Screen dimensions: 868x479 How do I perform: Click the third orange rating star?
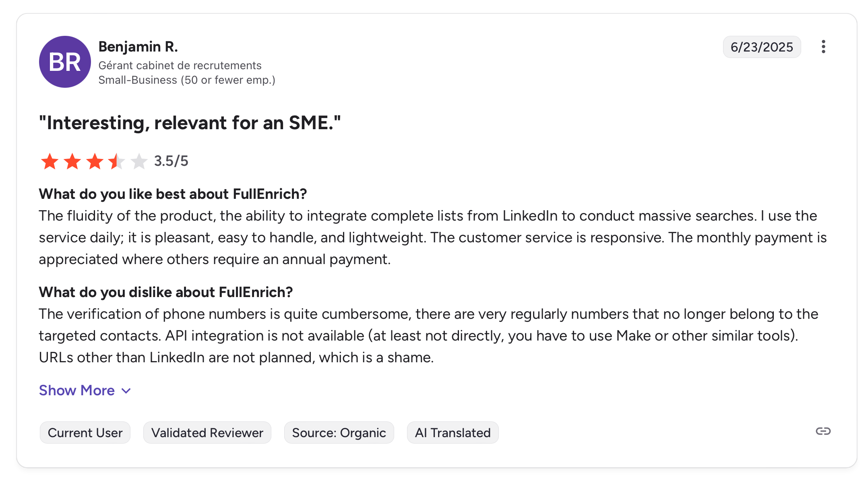(x=95, y=161)
